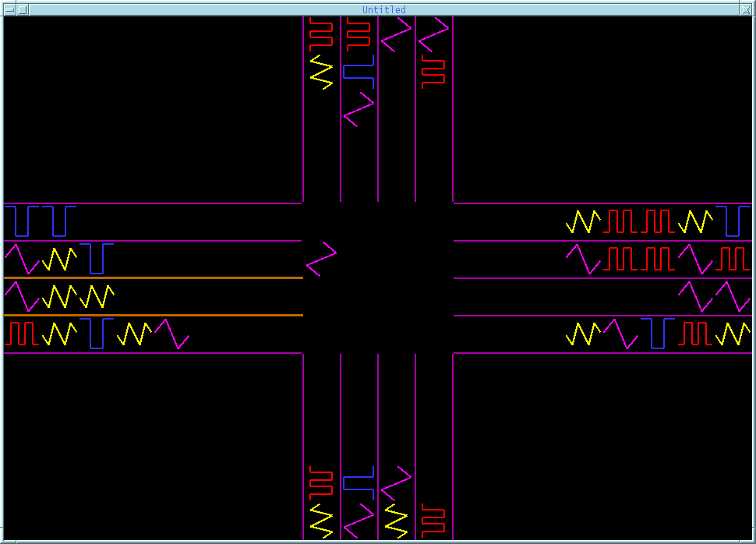Close the Untitled window
The height and width of the screenshot is (544, 756).
pyautogui.click(x=745, y=9)
